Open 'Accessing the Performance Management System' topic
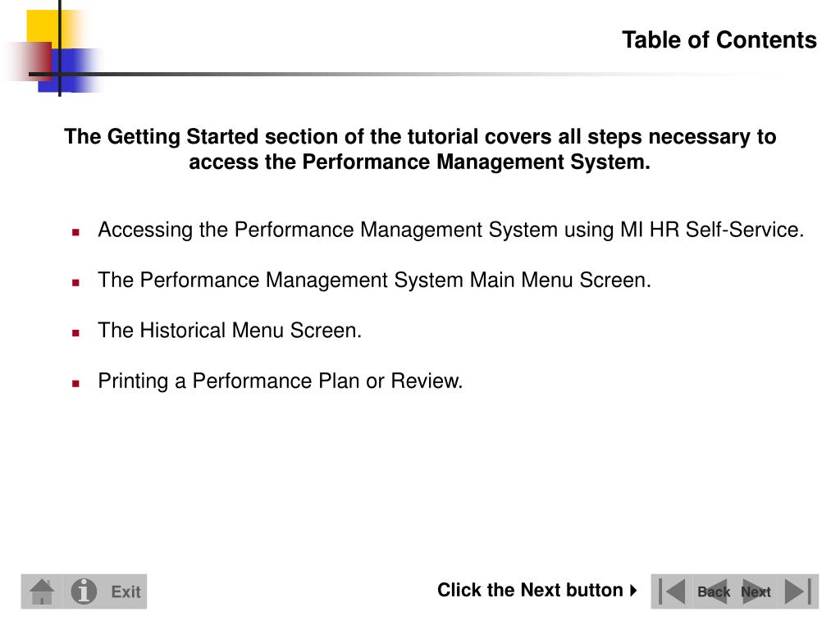The image size is (840, 630). pos(450,231)
